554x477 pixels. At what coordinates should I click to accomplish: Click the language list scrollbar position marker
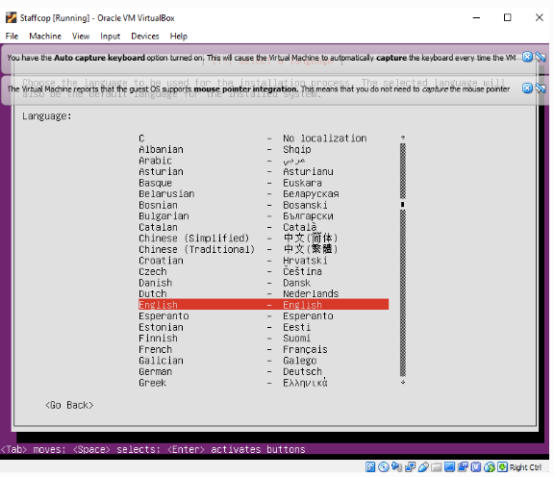[403, 204]
